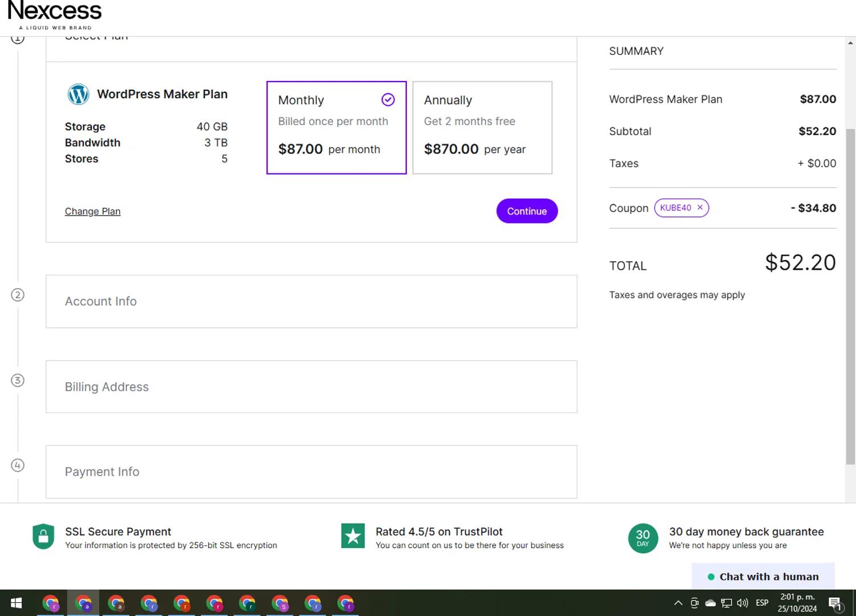Click the 30 DAY guarantee badge icon
This screenshot has height=616, width=856.
(643, 538)
